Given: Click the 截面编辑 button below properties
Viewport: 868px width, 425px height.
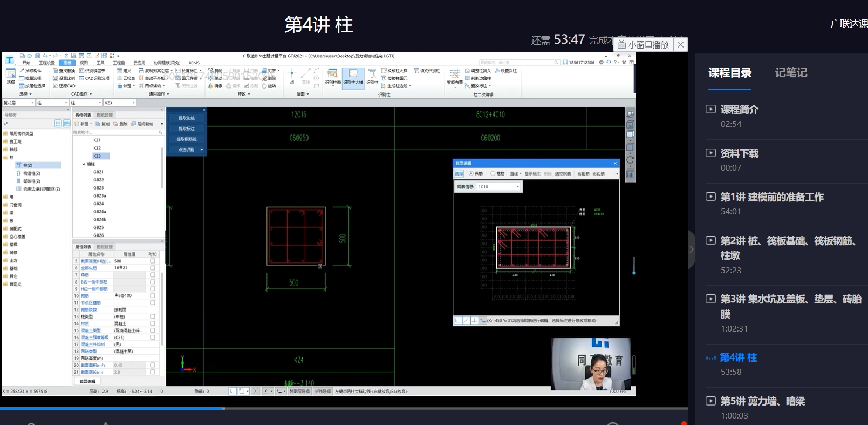Looking at the screenshot, I should pyautogui.click(x=87, y=381).
